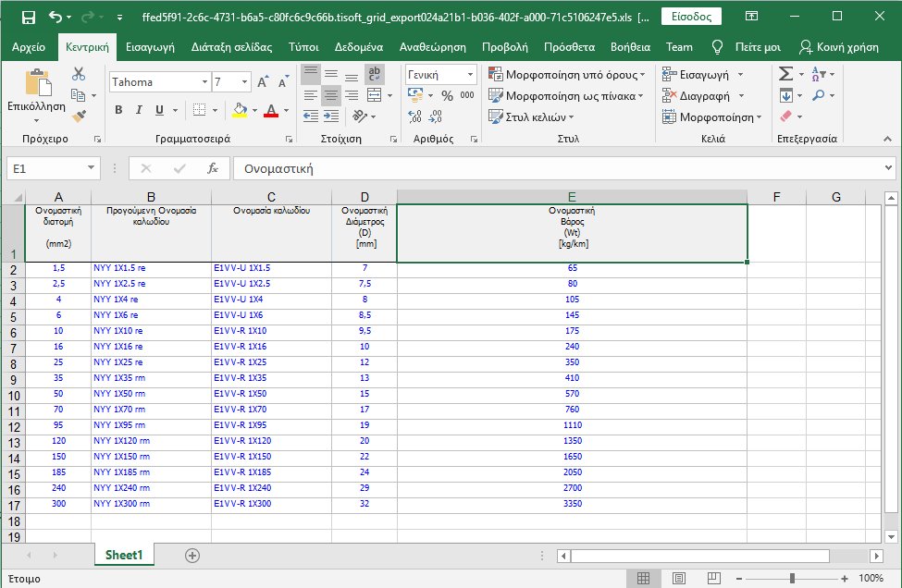Apply bold formatting to the selection
Image resolution: width=902 pixels, height=588 pixels.
click(x=118, y=110)
